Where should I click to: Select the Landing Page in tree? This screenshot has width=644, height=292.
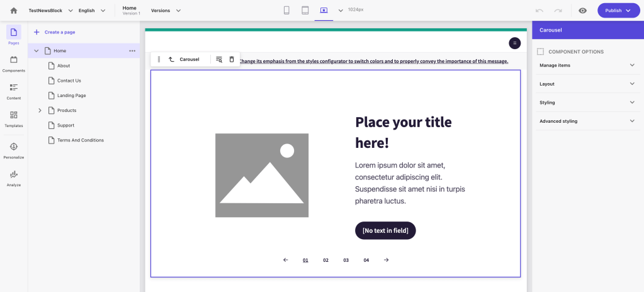(x=71, y=96)
